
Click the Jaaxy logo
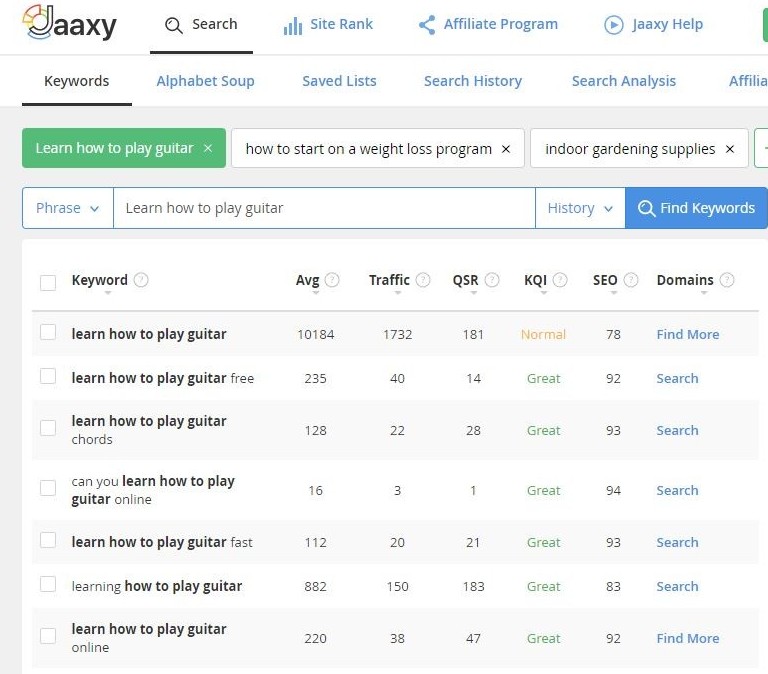click(x=69, y=23)
